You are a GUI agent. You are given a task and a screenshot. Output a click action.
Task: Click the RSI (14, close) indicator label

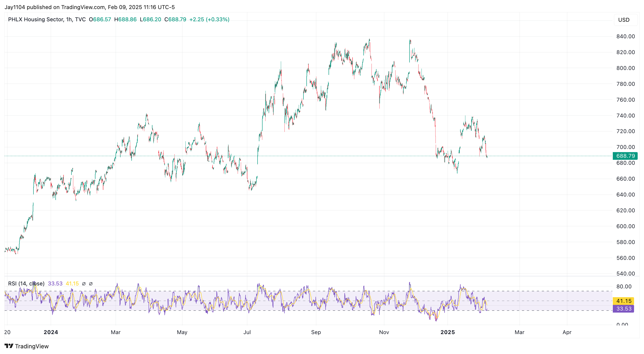coord(26,283)
